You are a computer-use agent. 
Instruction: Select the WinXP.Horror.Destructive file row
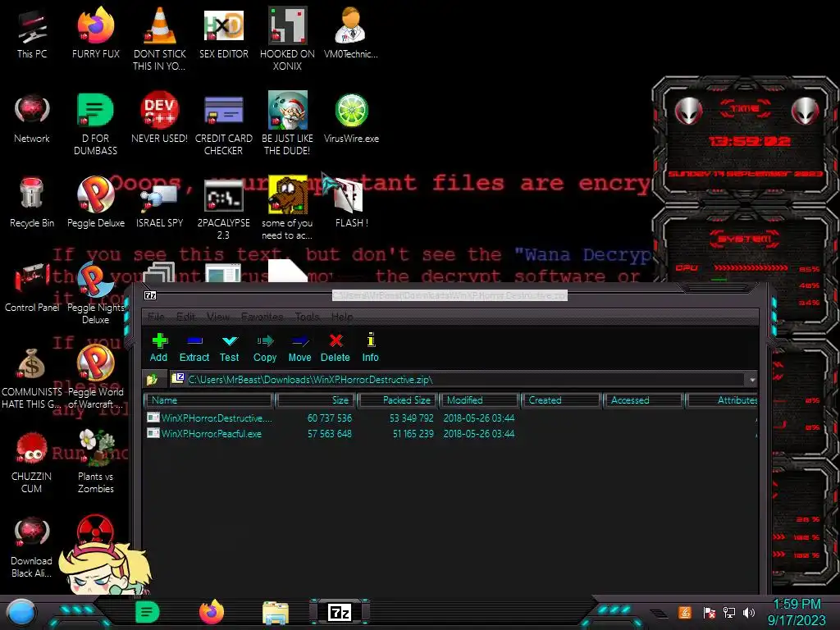(x=450, y=418)
